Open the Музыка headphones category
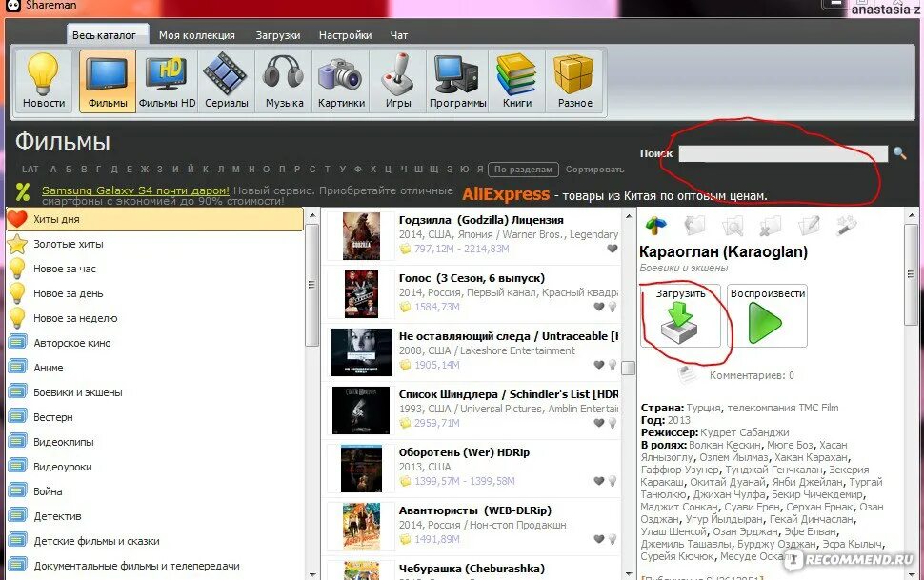 (284, 81)
